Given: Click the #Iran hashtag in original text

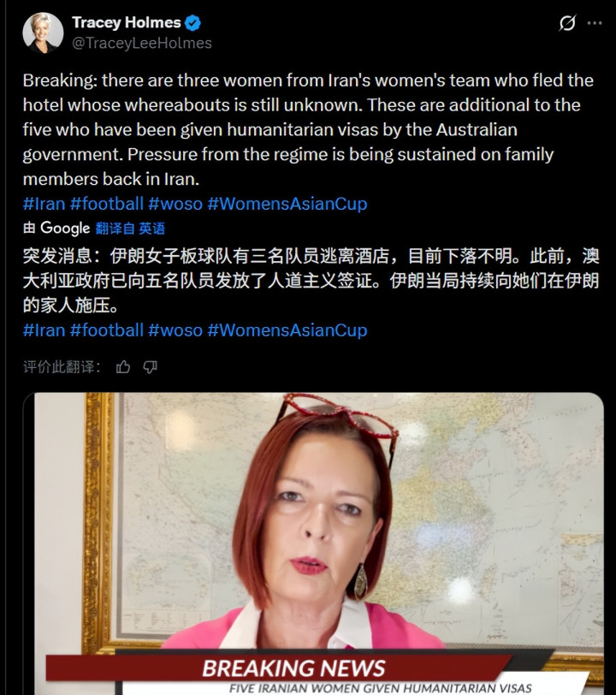Looking at the screenshot, I should [44, 204].
